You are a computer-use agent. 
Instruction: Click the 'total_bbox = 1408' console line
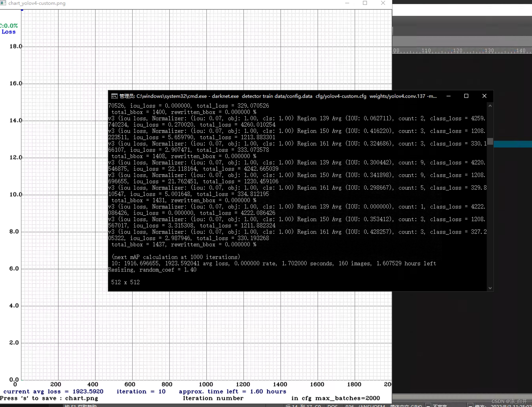click(184, 156)
